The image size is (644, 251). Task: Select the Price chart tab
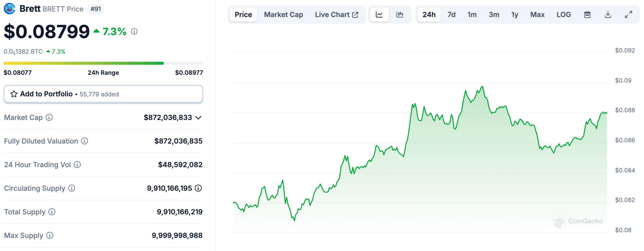point(243,14)
